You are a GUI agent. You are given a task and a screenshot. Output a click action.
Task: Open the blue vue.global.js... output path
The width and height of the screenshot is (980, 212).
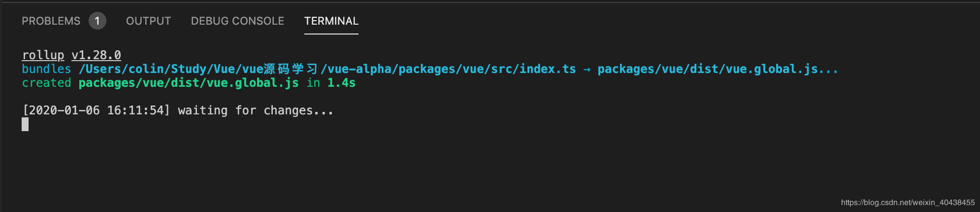(718, 69)
